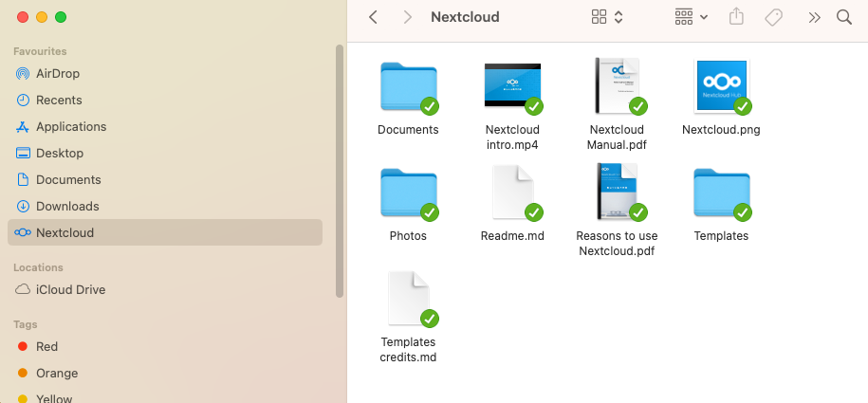Click the 'Photos' folder name label

tap(409, 236)
